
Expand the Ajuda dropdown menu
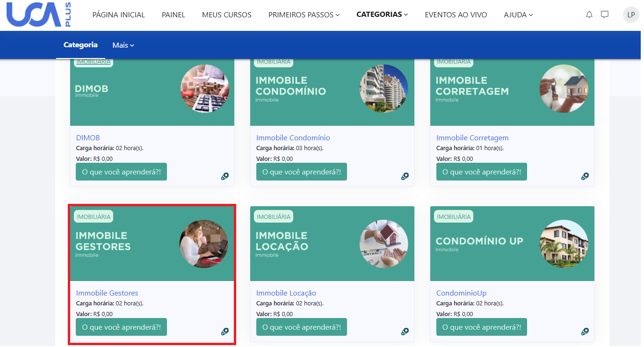[x=518, y=15]
